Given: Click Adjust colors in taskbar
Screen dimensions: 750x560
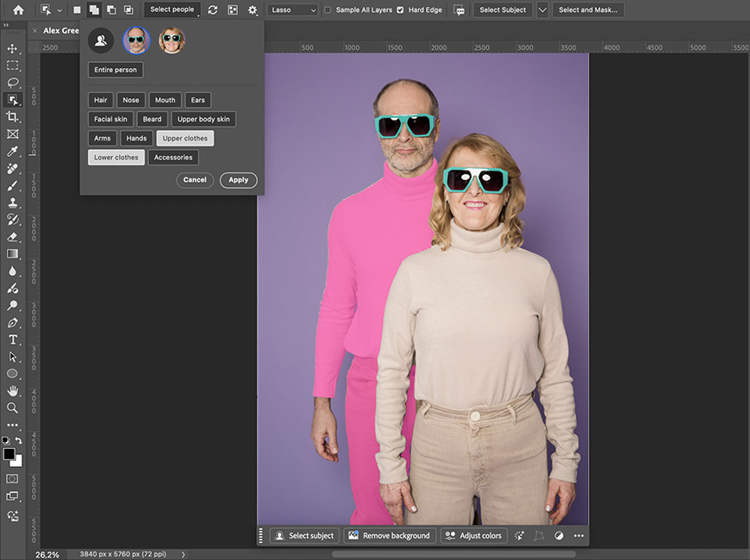Looking at the screenshot, I should pos(474,536).
